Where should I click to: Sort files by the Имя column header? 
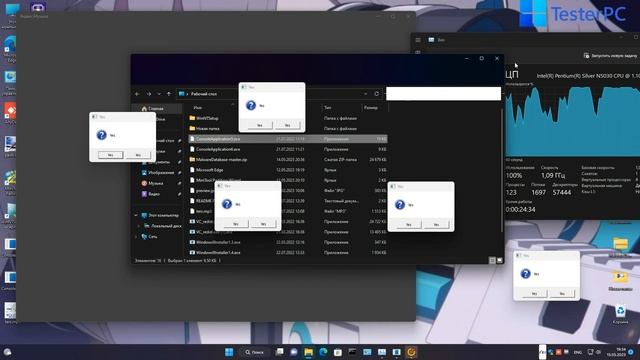pyautogui.click(x=198, y=108)
